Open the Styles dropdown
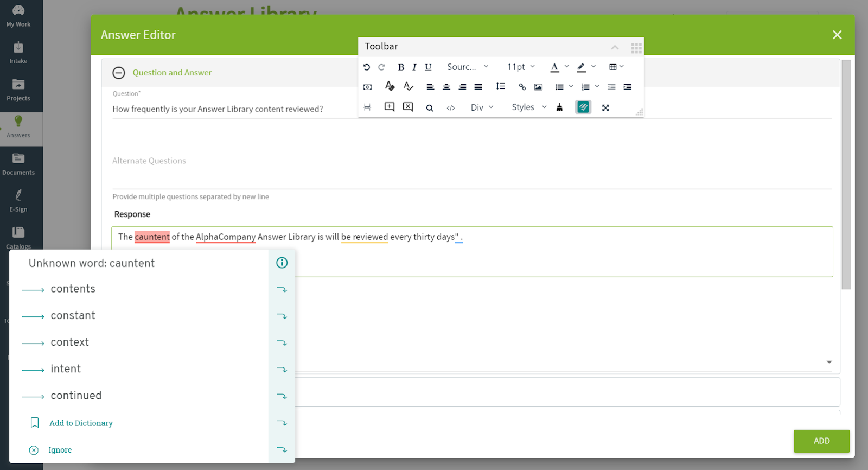 [529, 107]
